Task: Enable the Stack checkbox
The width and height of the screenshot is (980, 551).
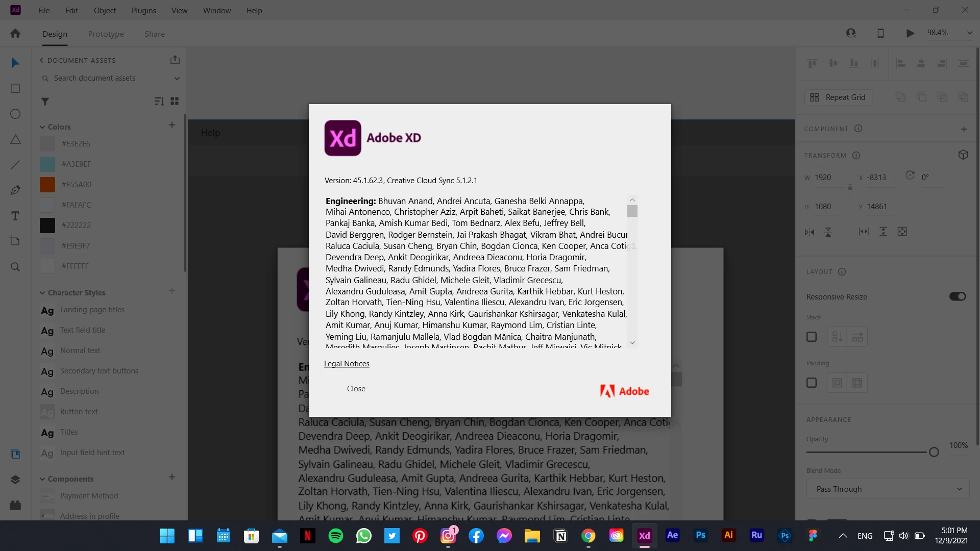Action: tap(812, 337)
